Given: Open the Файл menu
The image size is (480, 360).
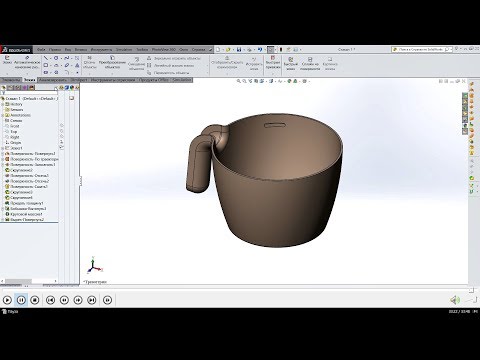Looking at the screenshot, I should pos(41,49).
